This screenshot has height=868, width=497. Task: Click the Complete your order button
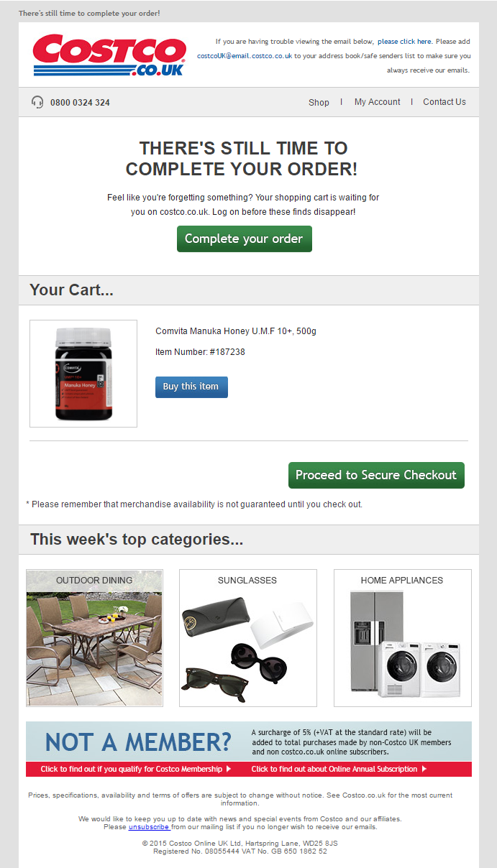pos(245,239)
